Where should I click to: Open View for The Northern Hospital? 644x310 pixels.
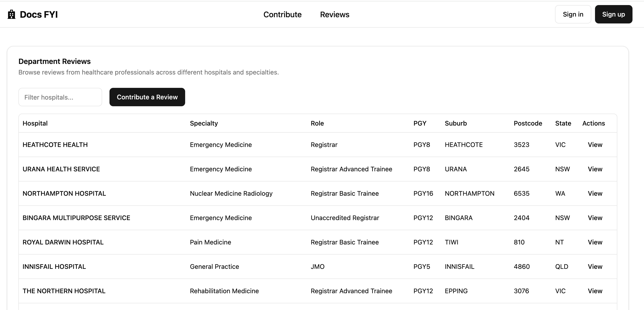[x=595, y=291]
